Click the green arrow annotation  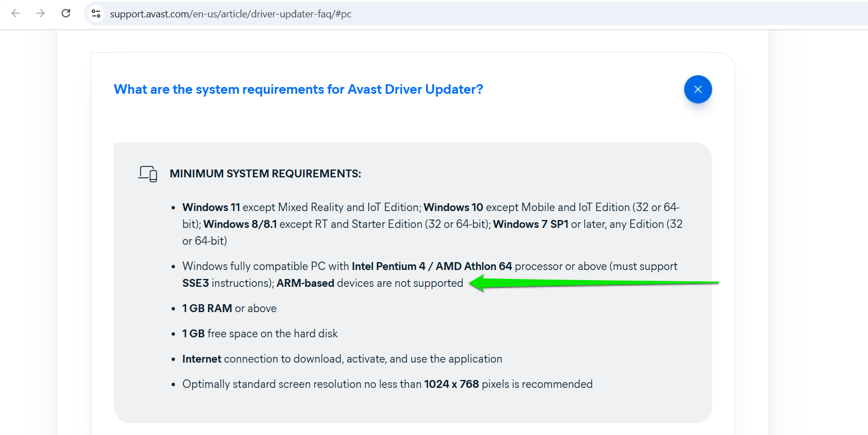pyautogui.click(x=593, y=282)
